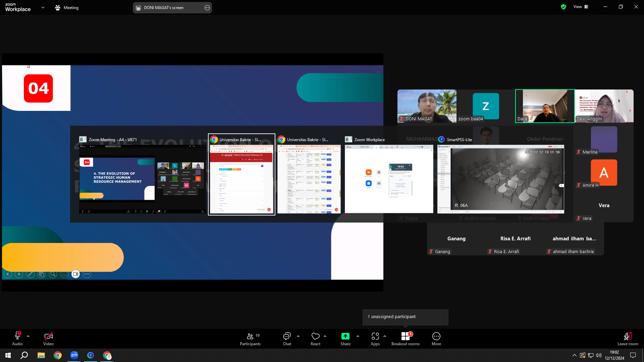This screenshot has width=644, height=362.
Task: Open the Apps panel
Action: click(x=375, y=339)
